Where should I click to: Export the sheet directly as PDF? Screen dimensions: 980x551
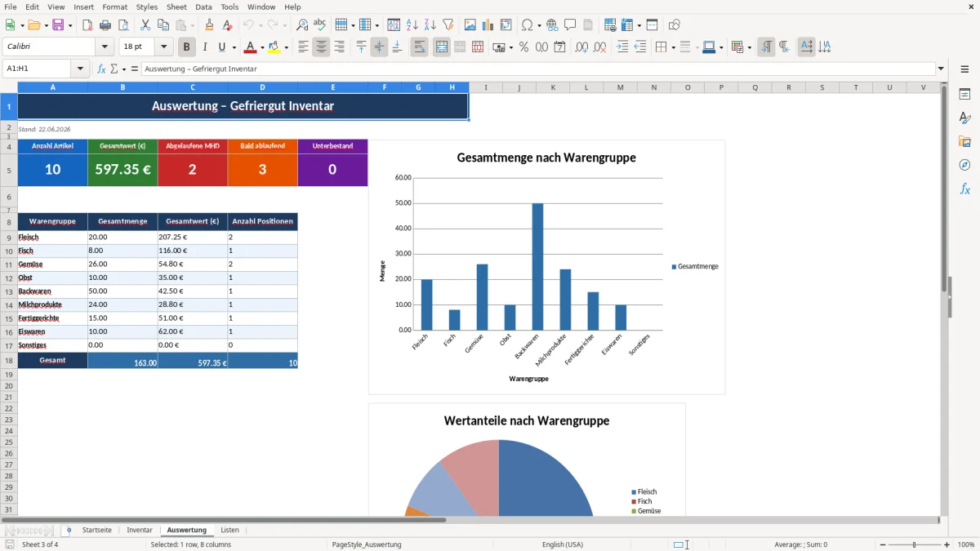pos(87,25)
